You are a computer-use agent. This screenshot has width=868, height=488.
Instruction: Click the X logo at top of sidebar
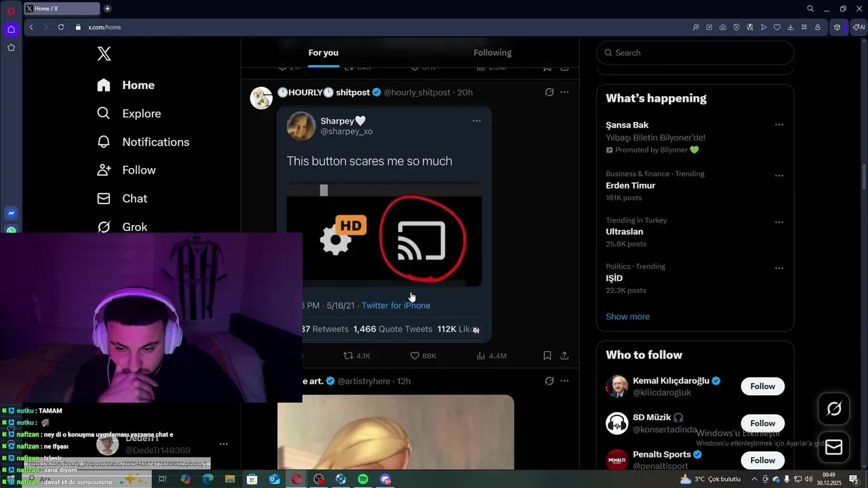pyautogui.click(x=104, y=54)
